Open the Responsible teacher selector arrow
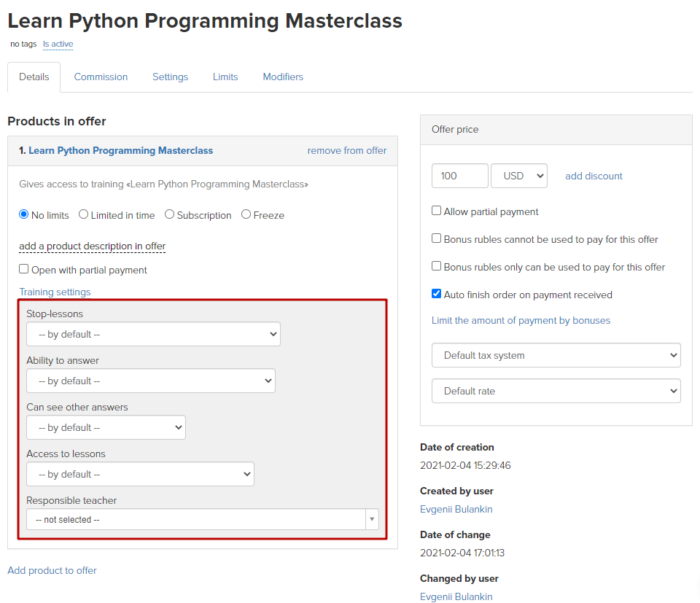 pyautogui.click(x=372, y=519)
